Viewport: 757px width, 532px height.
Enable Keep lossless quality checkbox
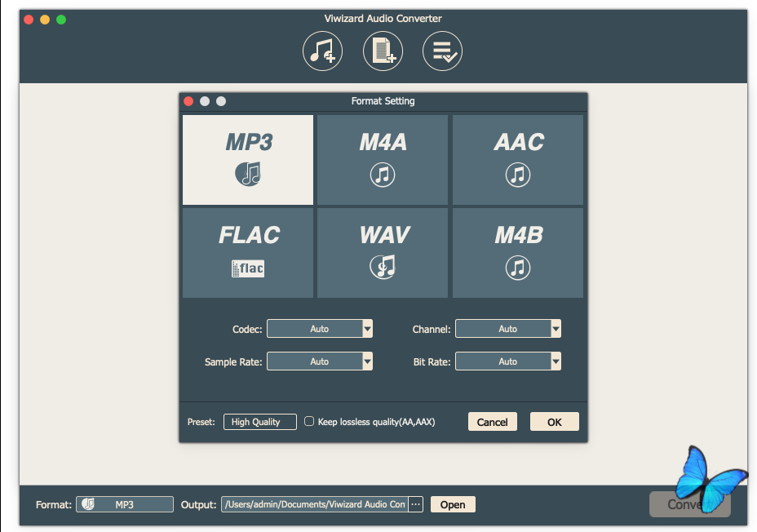point(309,422)
